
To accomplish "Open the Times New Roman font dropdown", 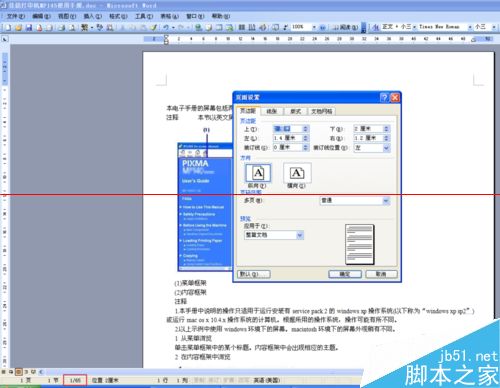I will pyautogui.click(x=470, y=27).
